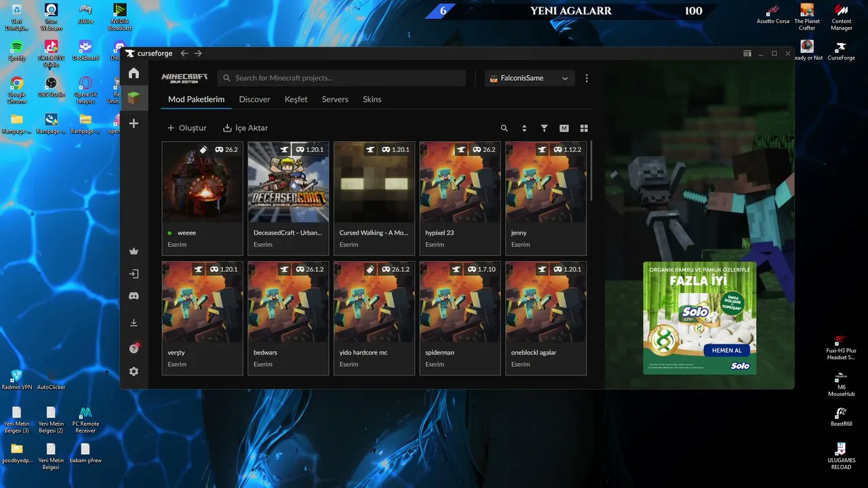Open NVIDIA Broadcast desktop shortcut
Screen dimensions: 868x488
[x=119, y=17]
